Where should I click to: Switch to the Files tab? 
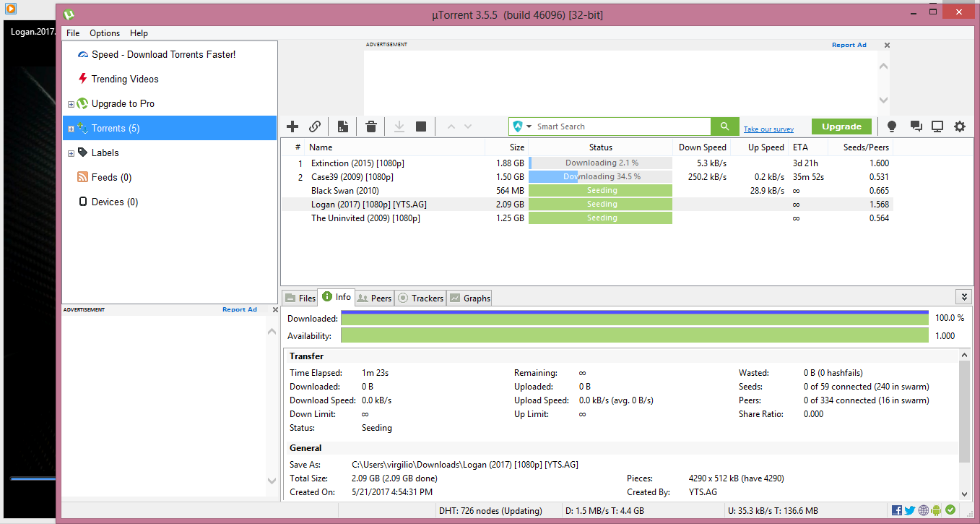pos(300,298)
